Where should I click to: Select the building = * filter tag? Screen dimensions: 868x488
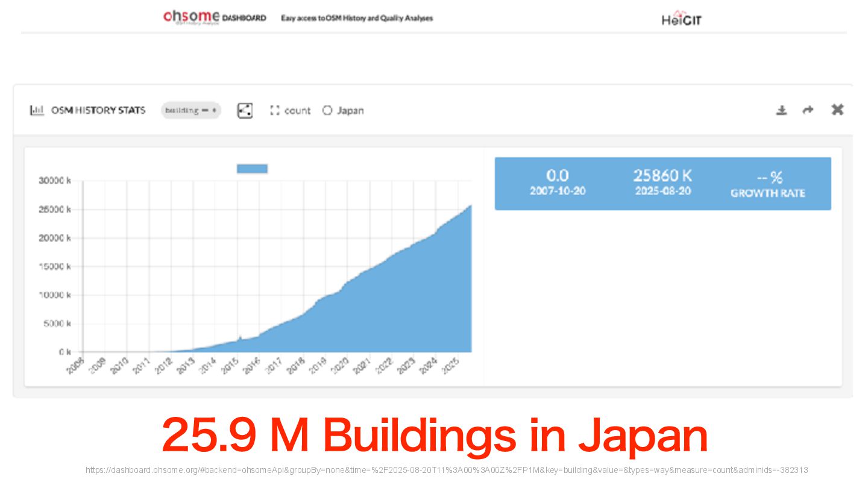tap(190, 110)
